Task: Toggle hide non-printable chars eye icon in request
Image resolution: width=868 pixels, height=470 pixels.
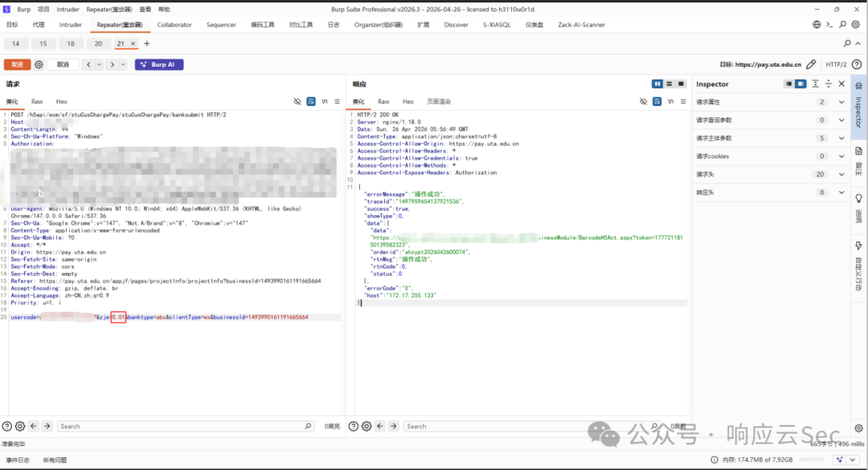Action: (297, 102)
